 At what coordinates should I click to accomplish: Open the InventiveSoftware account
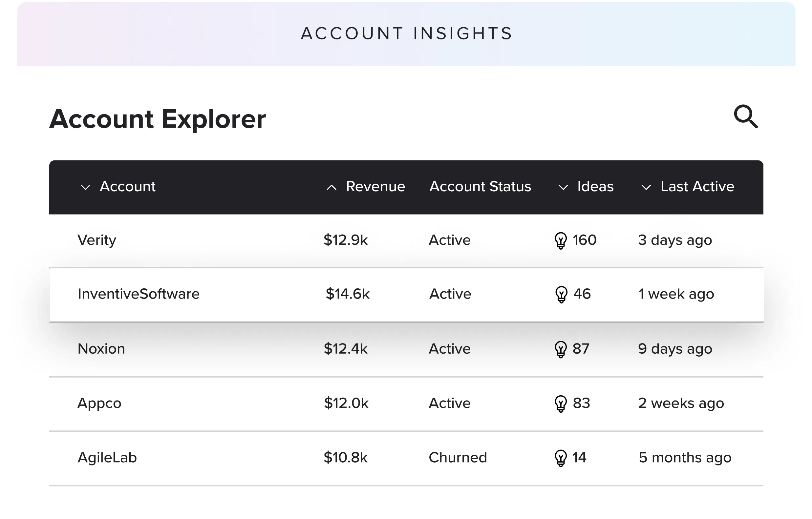tap(138, 294)
